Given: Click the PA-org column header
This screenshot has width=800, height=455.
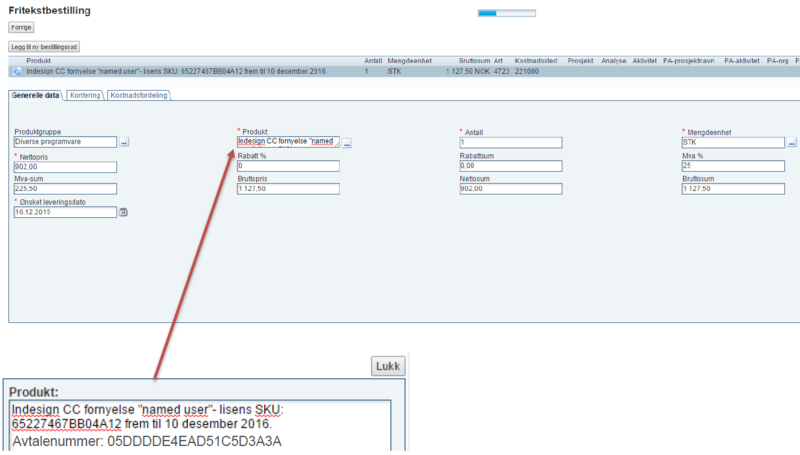Looking at the screenshot, I should (x=777, y=61).
